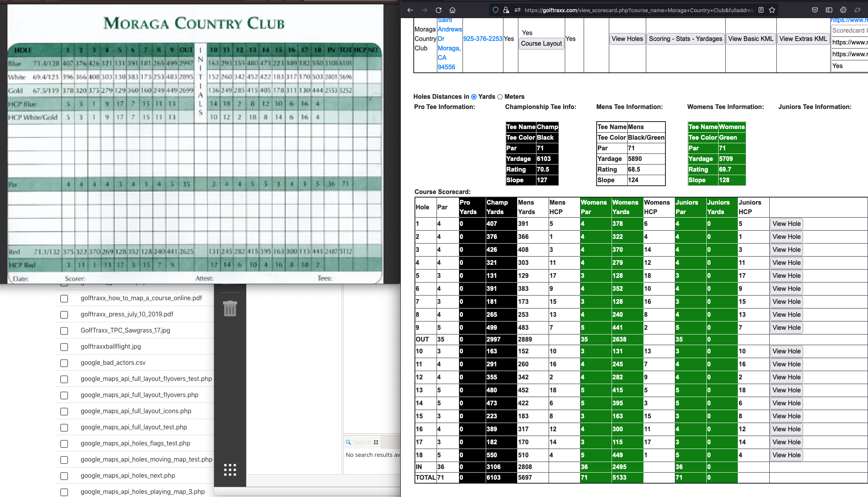Check golftraxx_press_july_10_2019.pdf checkbox
Screen dimensions: 868x497
pyautogui.click(x=64, y=315)
